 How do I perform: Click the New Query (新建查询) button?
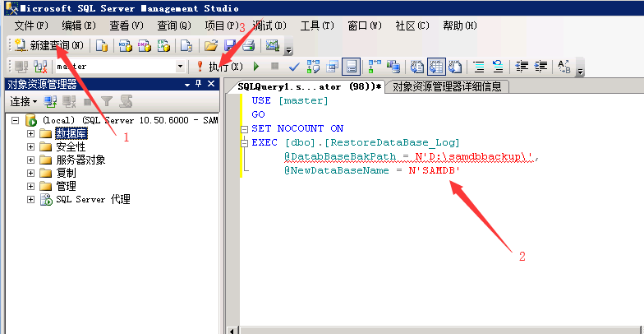49,46
